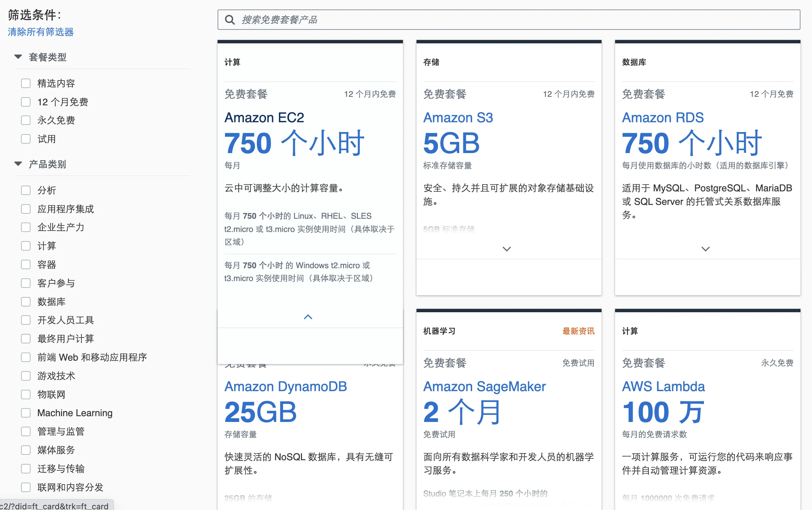This screenshot has height=510, width=812.
Task: Click the 搜索免费套餐产品 search field
Action: (x=508, y=20)
